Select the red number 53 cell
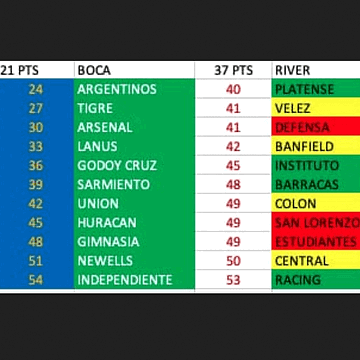This screenshot has width=360, height=360. (233, 279)
